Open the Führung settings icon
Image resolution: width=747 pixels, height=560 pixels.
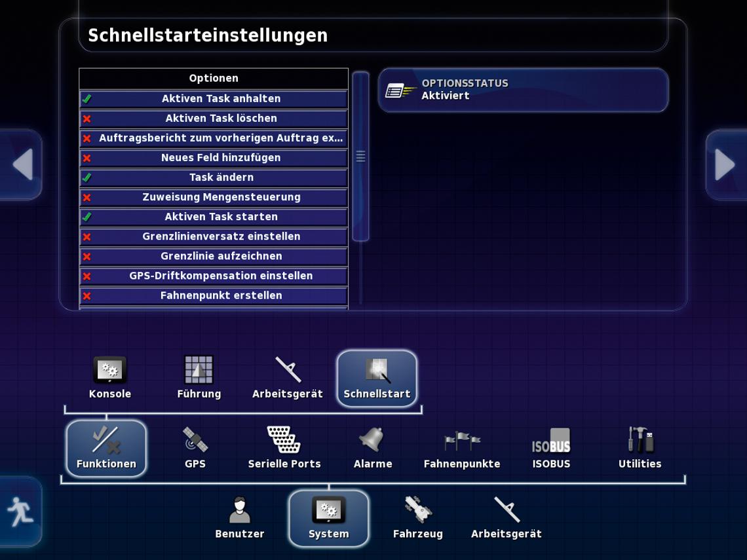199,378
